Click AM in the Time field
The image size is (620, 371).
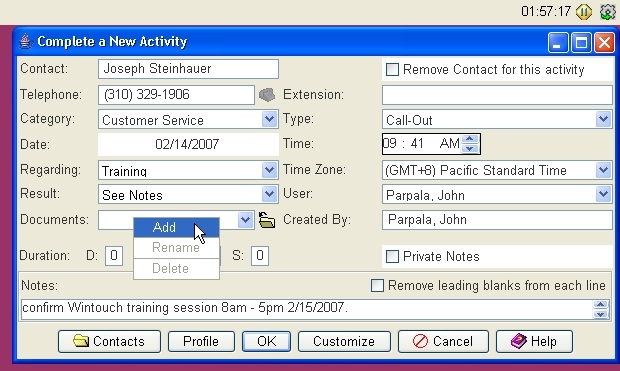click(450, 144)
